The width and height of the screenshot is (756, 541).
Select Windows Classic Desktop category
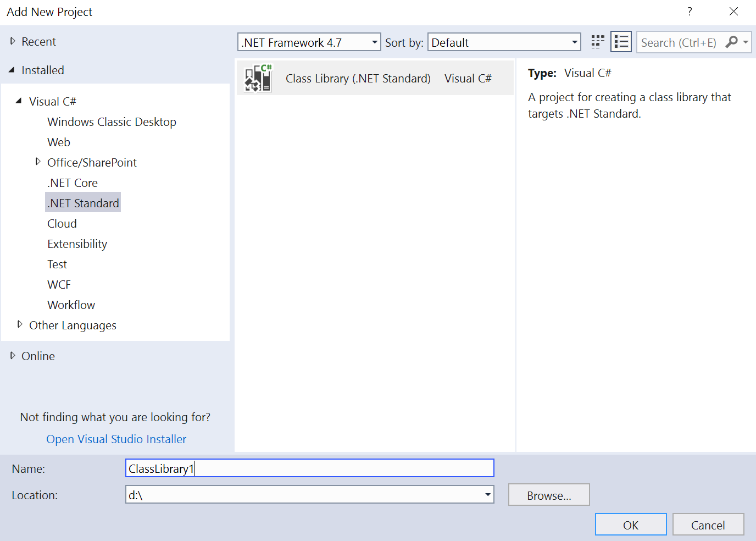(x=112, y=122)
